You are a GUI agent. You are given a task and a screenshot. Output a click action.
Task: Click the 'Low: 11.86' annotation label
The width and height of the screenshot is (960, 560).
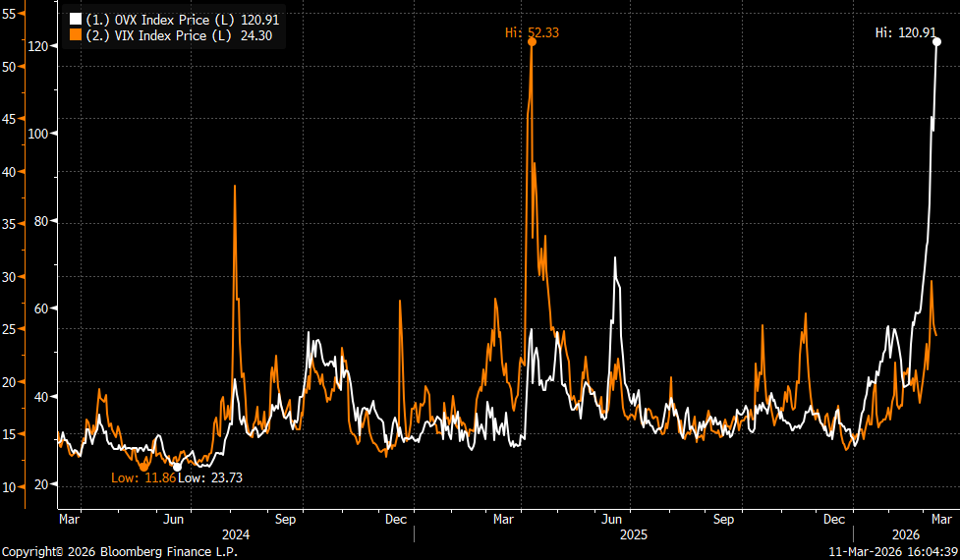click(142, 477)
